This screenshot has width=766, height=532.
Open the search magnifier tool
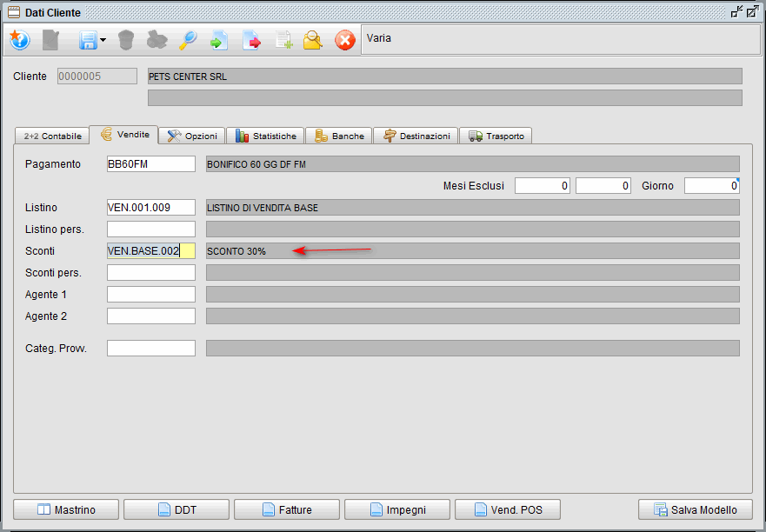click(188, 40)
